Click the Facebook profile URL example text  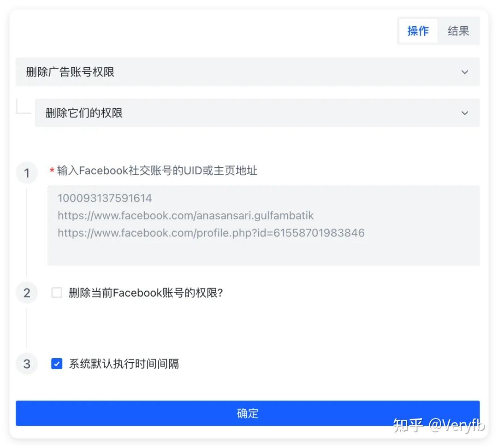coord(186,215)
